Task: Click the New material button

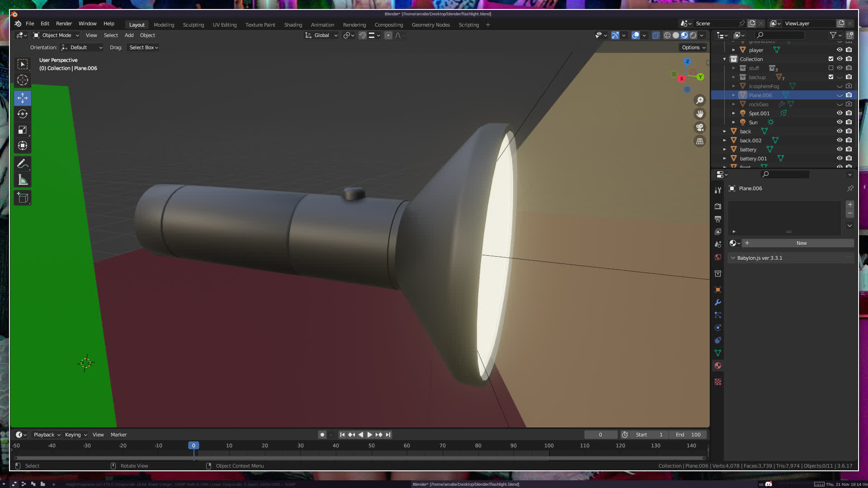Action: coord(801,243)
